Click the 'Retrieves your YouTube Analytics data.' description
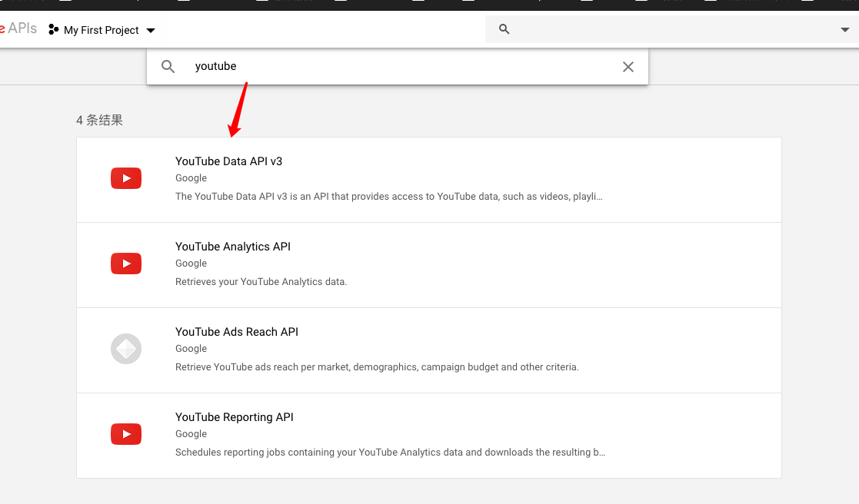Viewport: 859px width, 504px height. click(261, 282)
